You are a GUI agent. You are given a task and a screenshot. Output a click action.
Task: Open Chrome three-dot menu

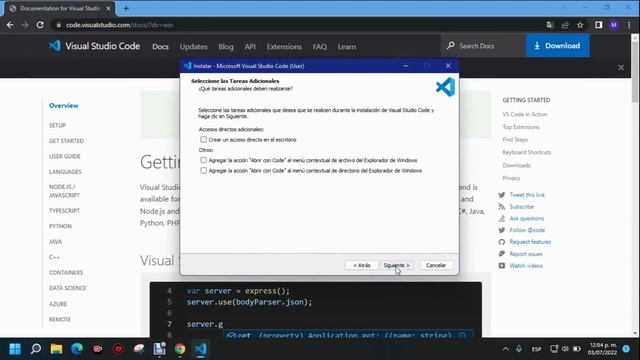(x=629, y=25)
